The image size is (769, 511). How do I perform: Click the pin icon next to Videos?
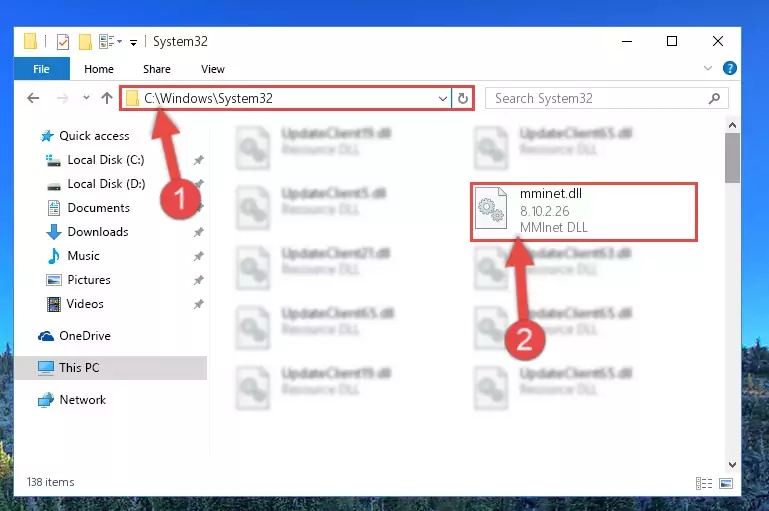point(199,304)
